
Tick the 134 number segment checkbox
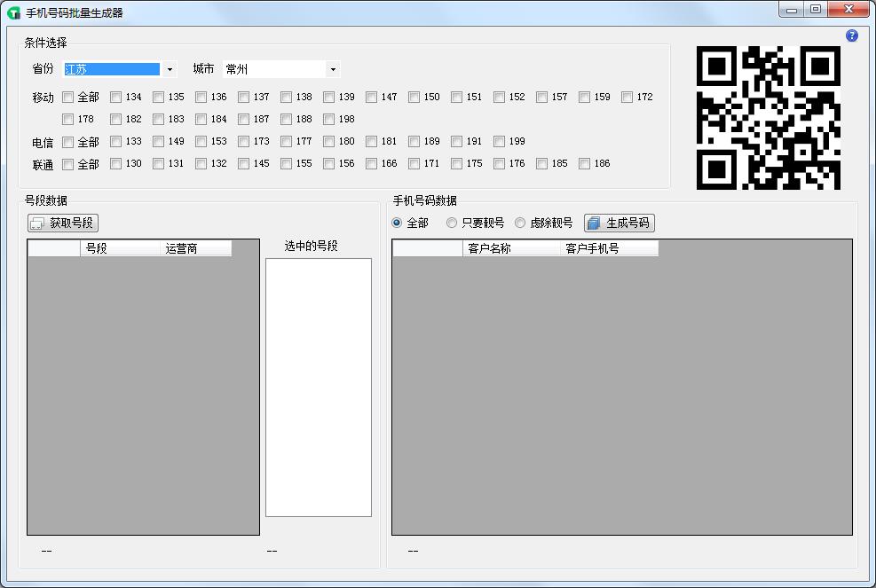click(x=115, y=98)
